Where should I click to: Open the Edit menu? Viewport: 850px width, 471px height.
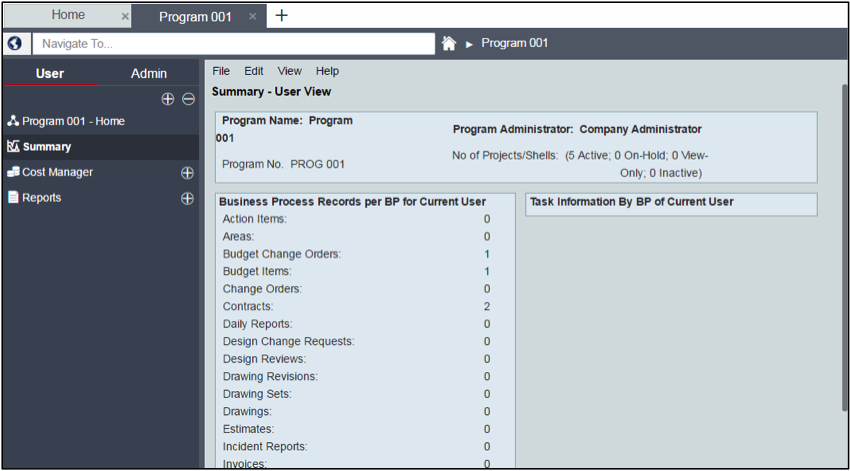pos(254,71)
